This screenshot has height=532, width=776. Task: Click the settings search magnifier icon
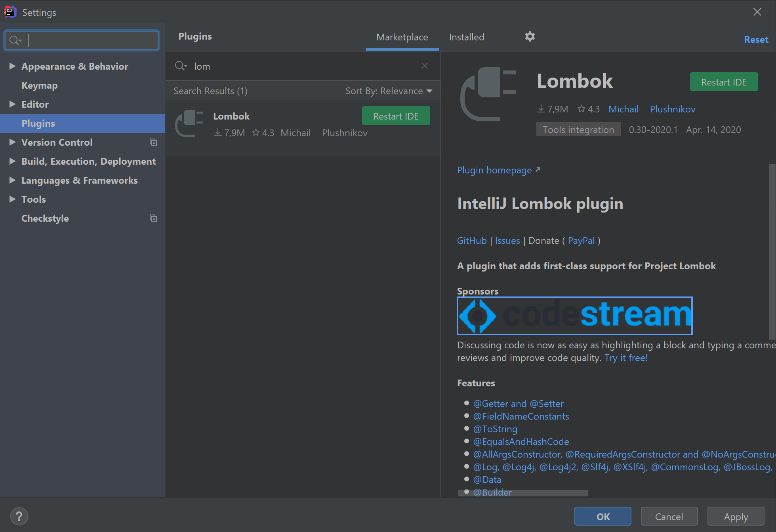coord(15,40)
